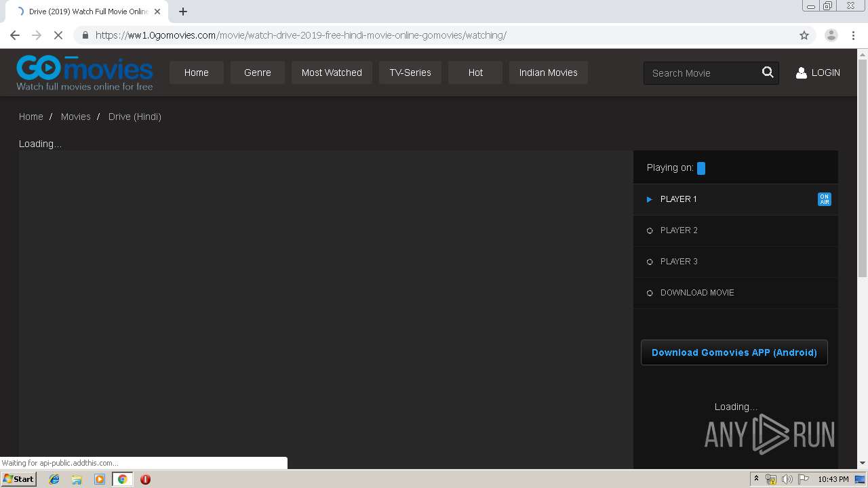This screenshot has width=868, height=488.
Task: Open a new browser tab
Action: click(x=182, y=12)
